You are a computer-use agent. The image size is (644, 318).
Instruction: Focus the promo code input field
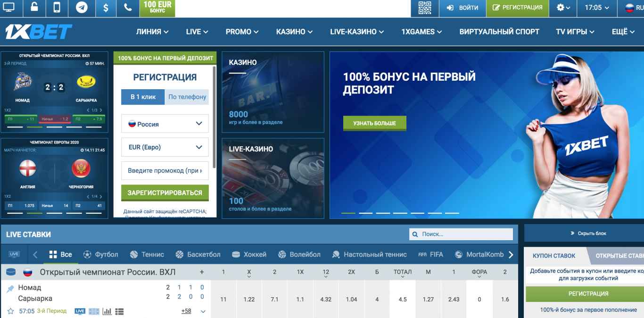point(165,170)
